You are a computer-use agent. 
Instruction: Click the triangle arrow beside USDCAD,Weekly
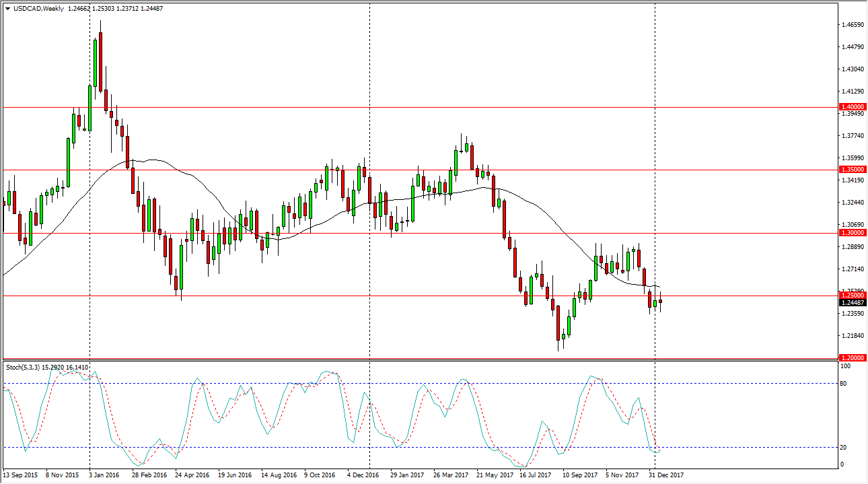[x=7, y=9]
